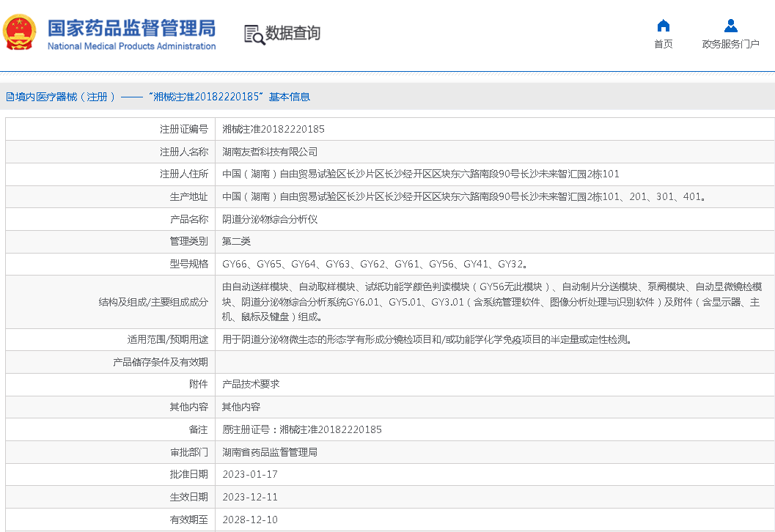Select approving department 湖南省药品监督管理局
Image resolution: width=775 pixels, height=532 pixels.
(x=270, y=452)
